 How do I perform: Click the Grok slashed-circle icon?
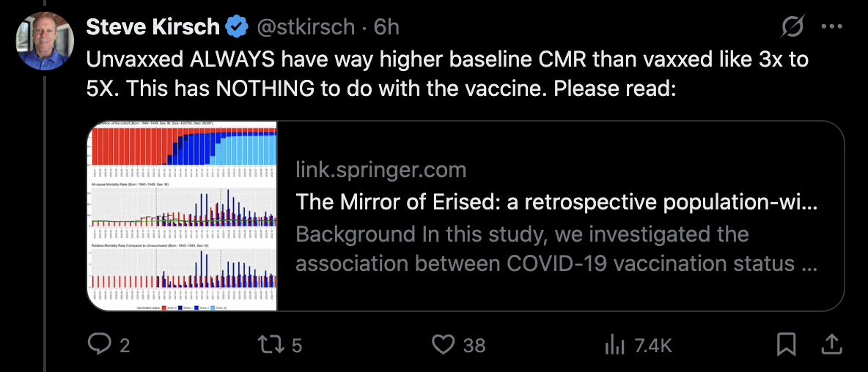click(793, 28)
